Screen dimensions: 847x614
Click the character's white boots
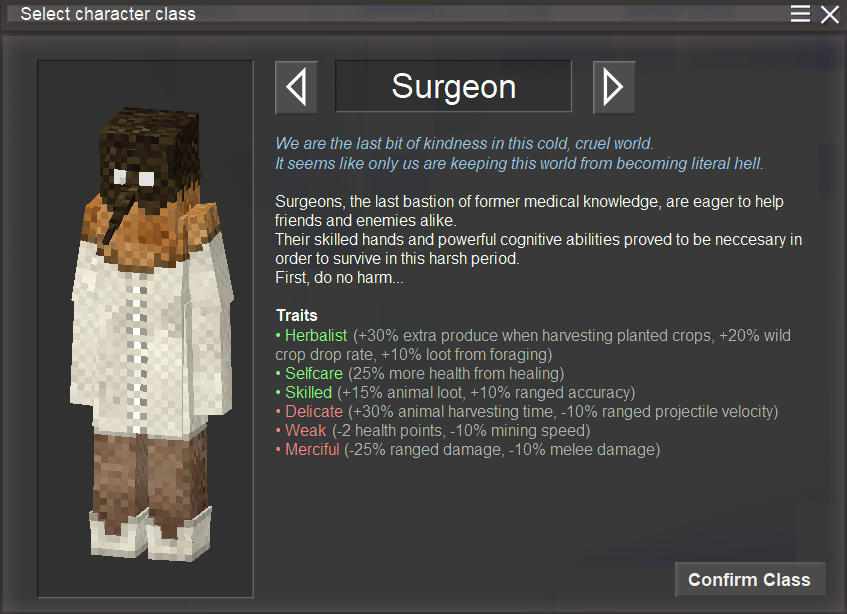pos(150,534)
